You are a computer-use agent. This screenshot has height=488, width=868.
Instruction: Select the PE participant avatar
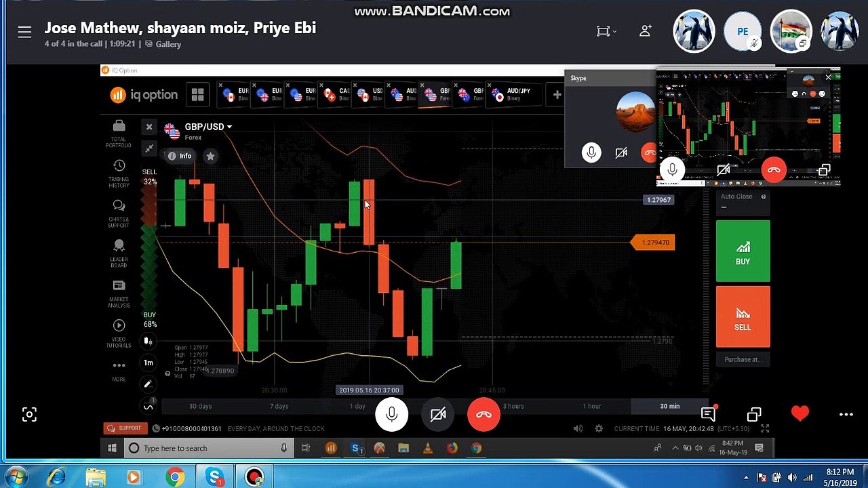tap(743, 31)
